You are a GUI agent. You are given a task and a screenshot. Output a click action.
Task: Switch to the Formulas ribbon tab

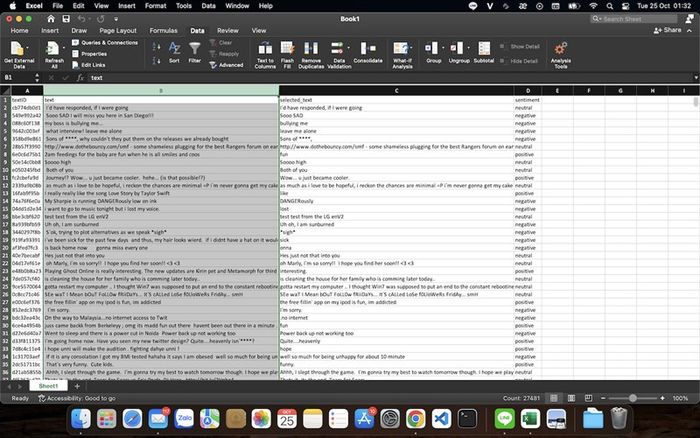pyautogui.click(x=163, y=31)
